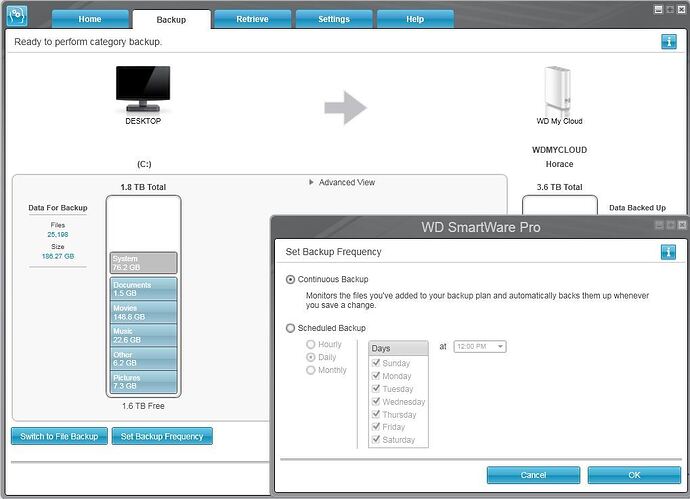Image resolution: width=690 pixels, height=499 pixels.
Task: Open info icon in Set Backup Frequency dialog
Action: coord(668,252)
